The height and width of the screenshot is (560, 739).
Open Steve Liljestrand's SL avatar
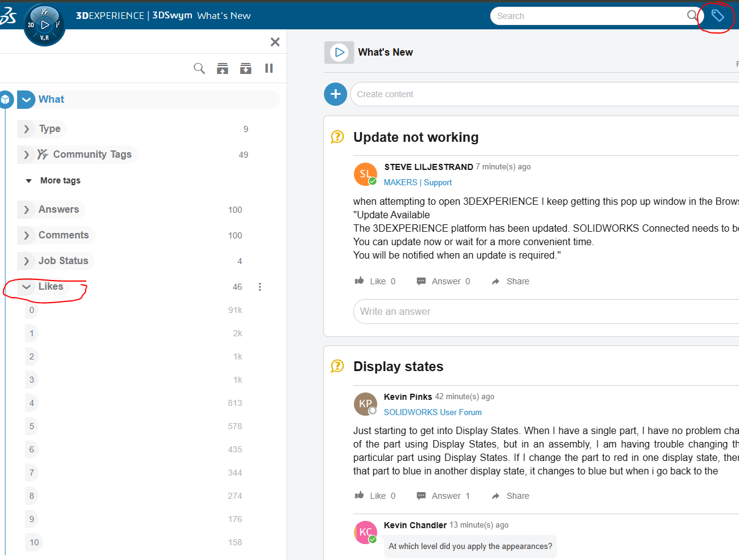point(365,174)
